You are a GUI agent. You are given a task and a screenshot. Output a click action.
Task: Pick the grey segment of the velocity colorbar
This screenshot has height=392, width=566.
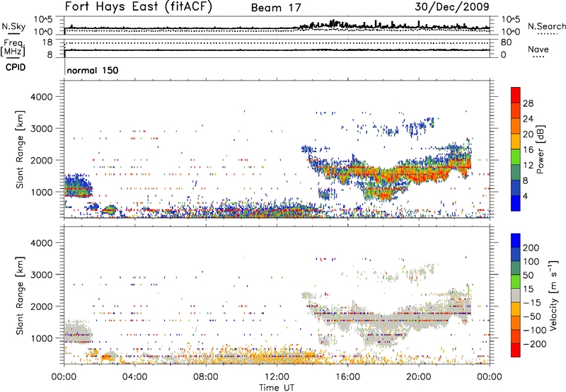[516, 295]
